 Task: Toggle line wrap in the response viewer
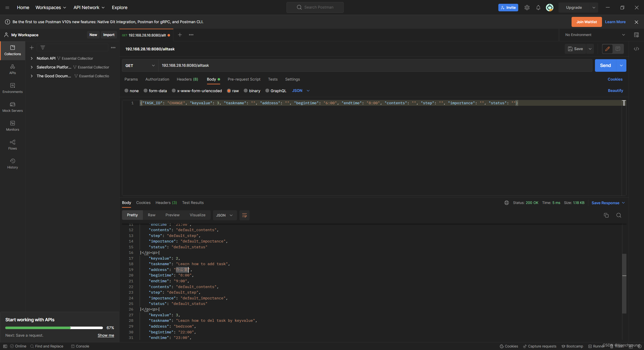click(244, 215)
